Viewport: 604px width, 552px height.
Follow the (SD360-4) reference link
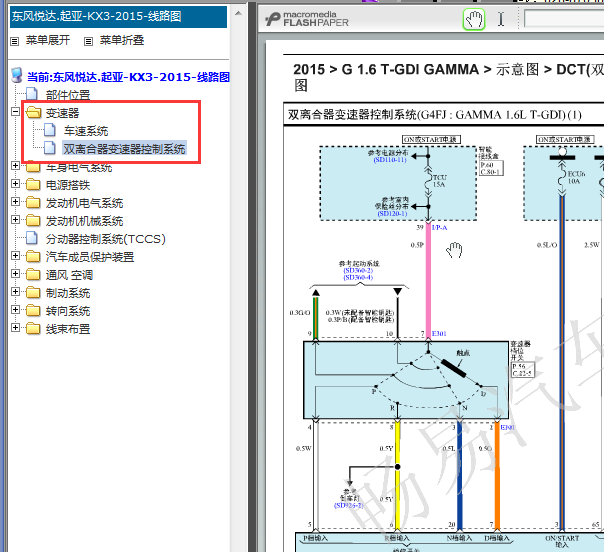point(358,277)
